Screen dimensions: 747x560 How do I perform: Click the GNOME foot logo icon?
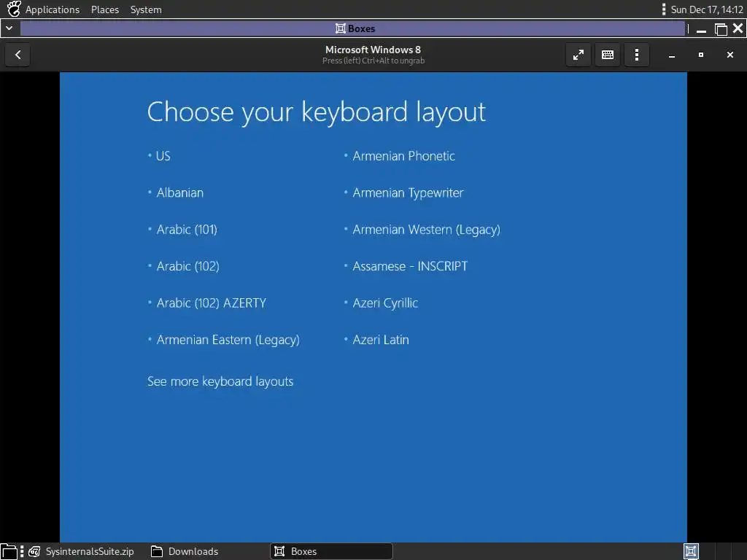pyautogui.click(x=14, y=9)
